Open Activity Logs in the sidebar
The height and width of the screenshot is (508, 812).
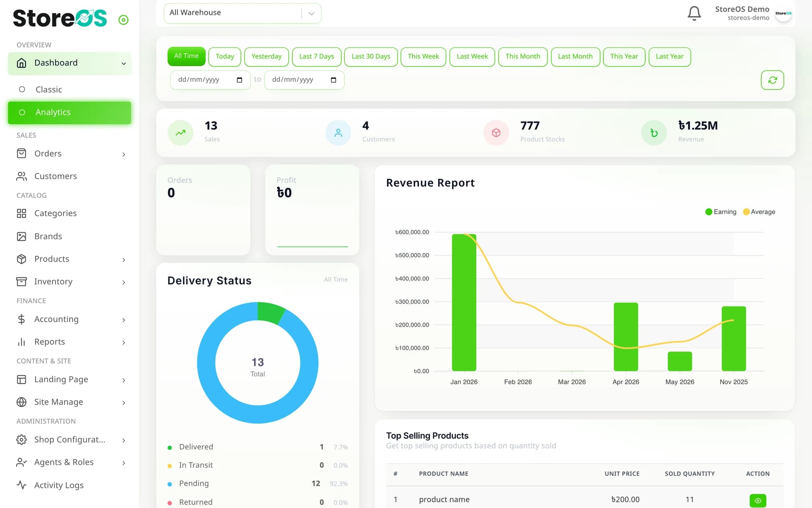[69, 485]
